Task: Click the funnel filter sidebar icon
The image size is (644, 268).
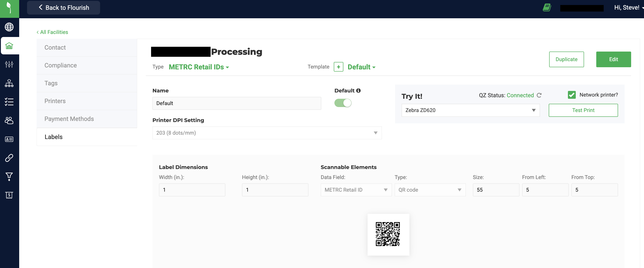Action: 9,177
